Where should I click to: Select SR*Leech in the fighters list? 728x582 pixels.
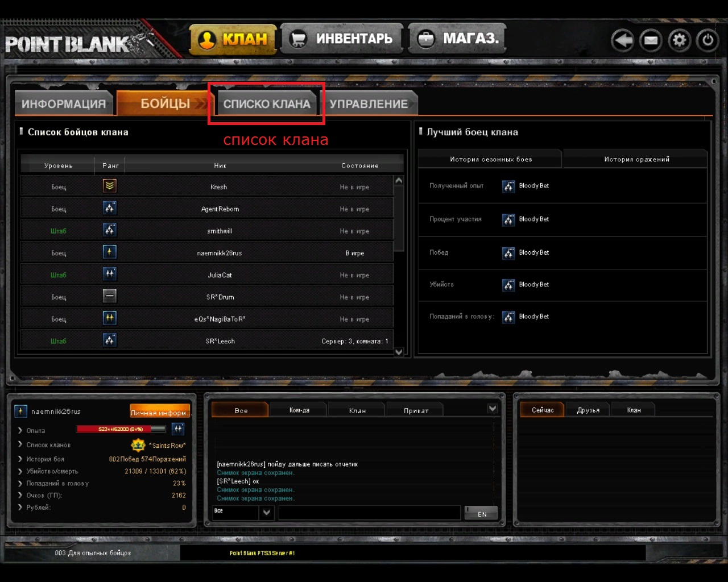pos(220,342)
